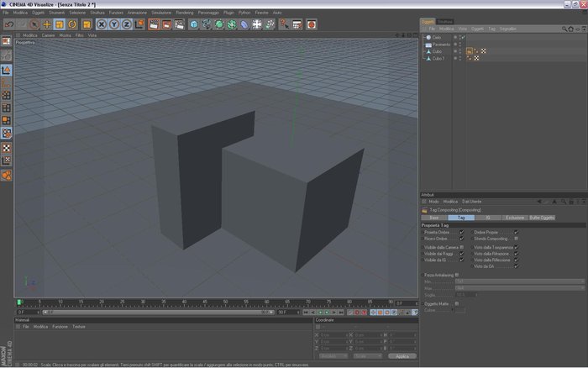This screenshot has height=368, width=588.
Task: Activate the Rotate tool icon
Action: (x=72, y=24)
